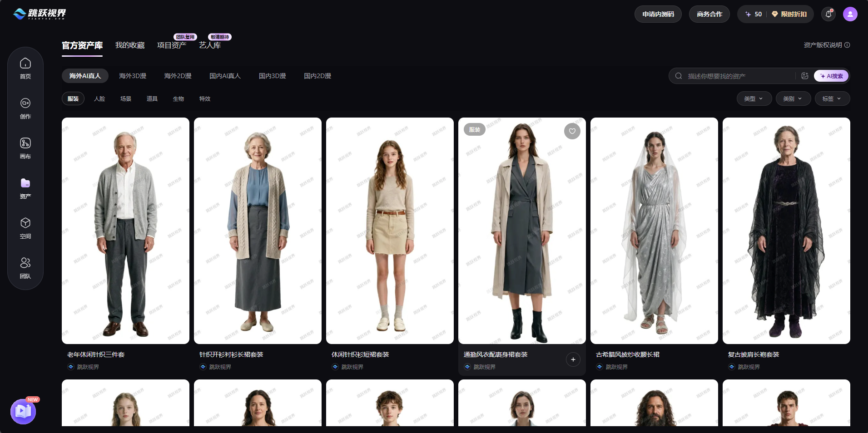Filter by 场景 scene chip
The image size is (868, 433).
(126, 98)
